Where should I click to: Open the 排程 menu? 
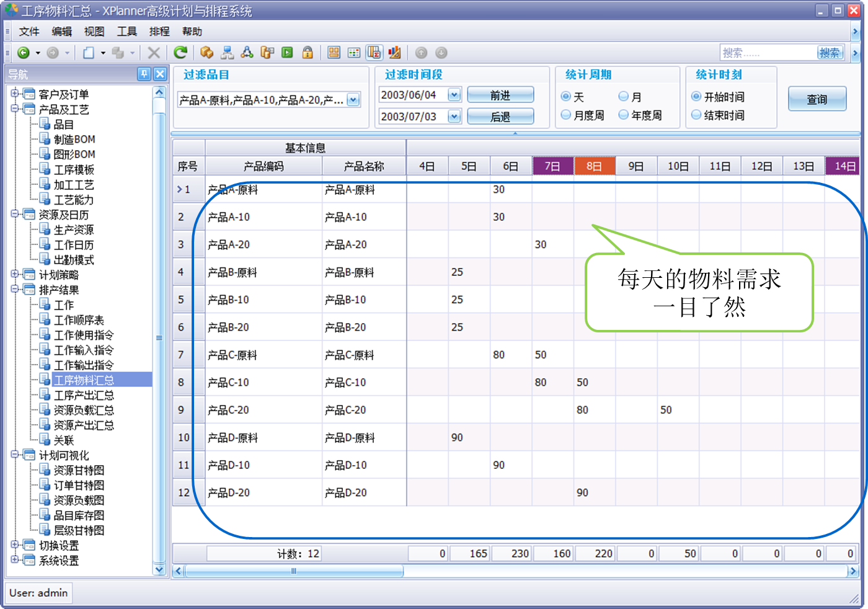[x=159, y=32]
